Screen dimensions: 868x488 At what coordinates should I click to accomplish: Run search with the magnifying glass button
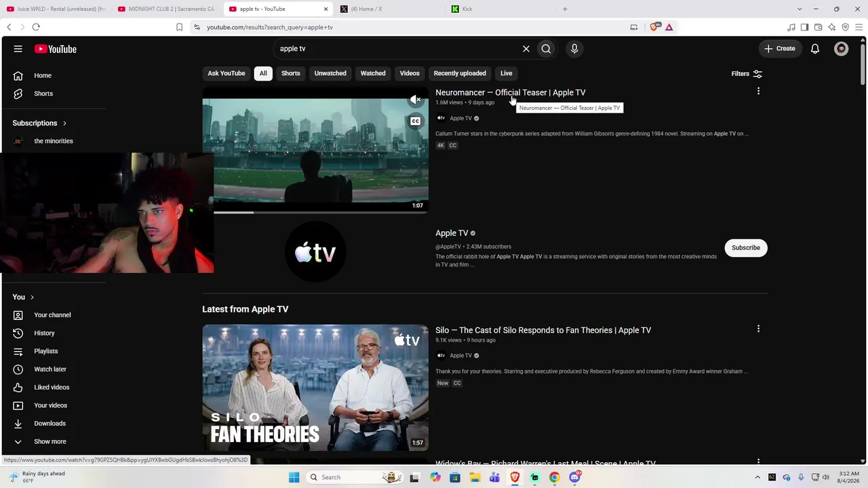click(x=546, y=49)
